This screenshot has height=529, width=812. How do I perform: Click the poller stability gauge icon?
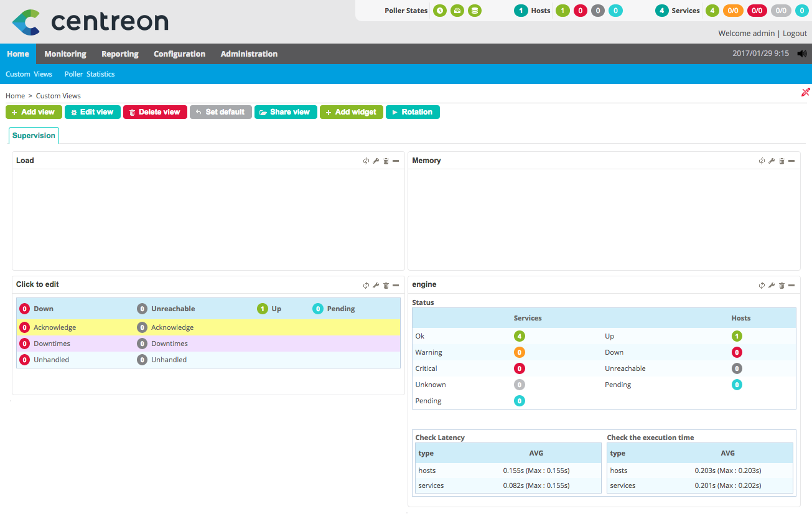click(x=457, y=11)
